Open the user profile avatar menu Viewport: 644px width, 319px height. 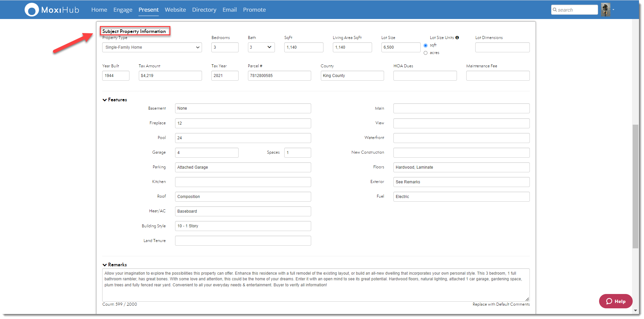pos(605,10)
